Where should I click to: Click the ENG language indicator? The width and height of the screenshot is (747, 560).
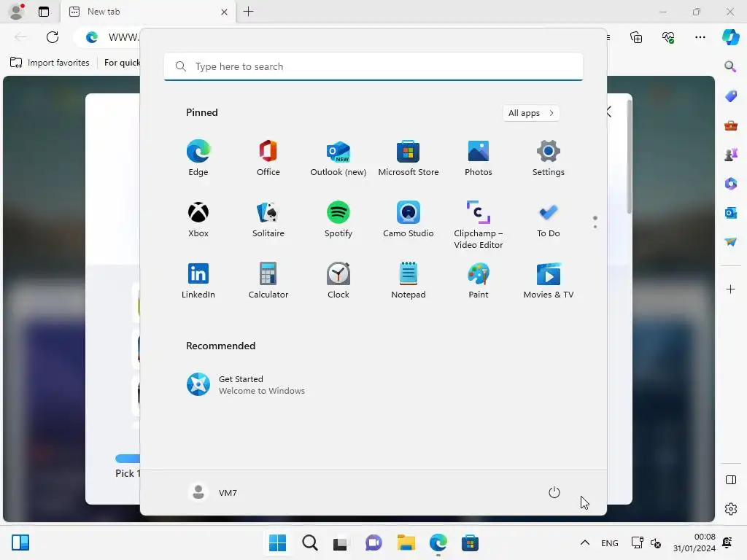[610, 542]
